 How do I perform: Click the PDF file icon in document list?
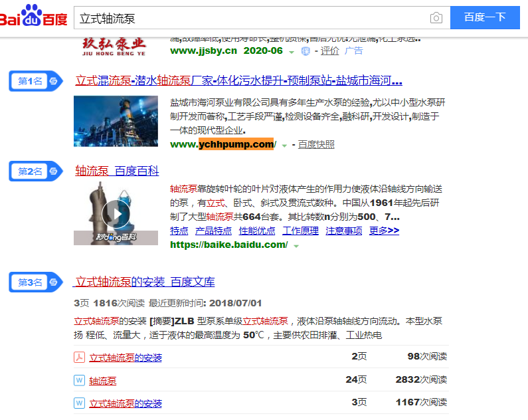pos(80,357)
